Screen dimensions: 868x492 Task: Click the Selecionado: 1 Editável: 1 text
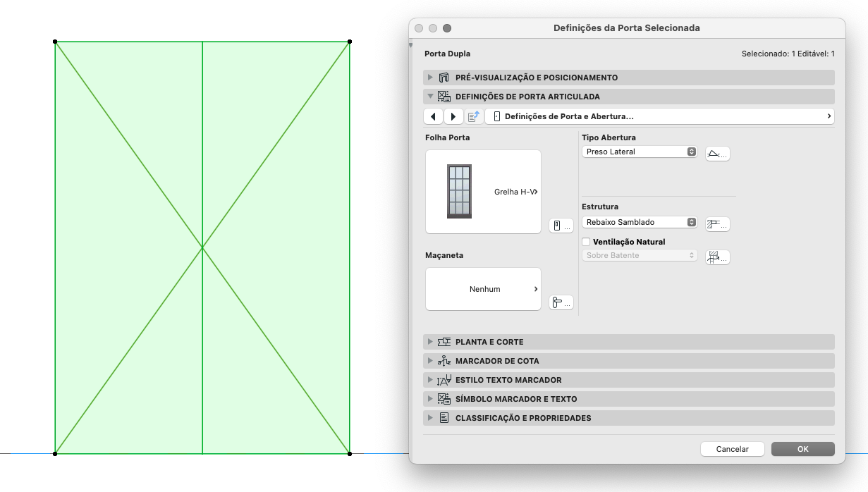[x=788, y=54]
